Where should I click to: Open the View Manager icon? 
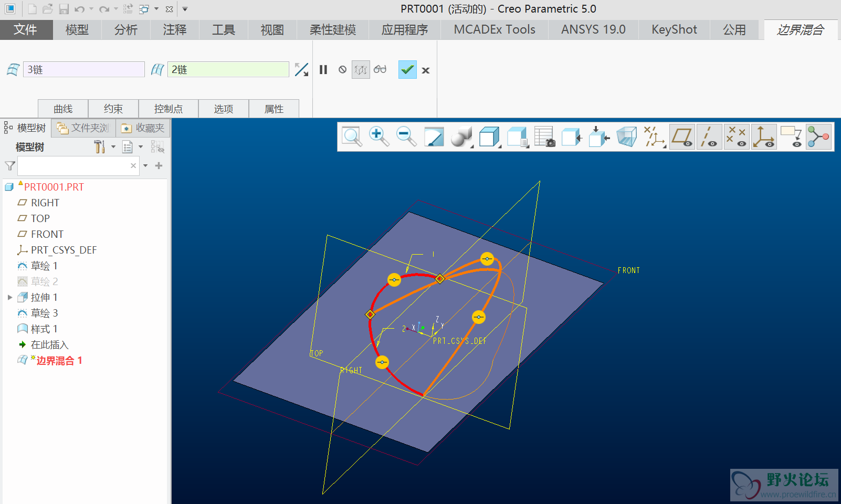point(518,136)
